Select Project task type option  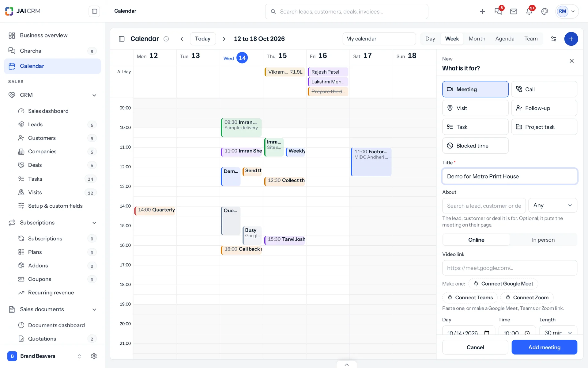[x=544, y=127]
